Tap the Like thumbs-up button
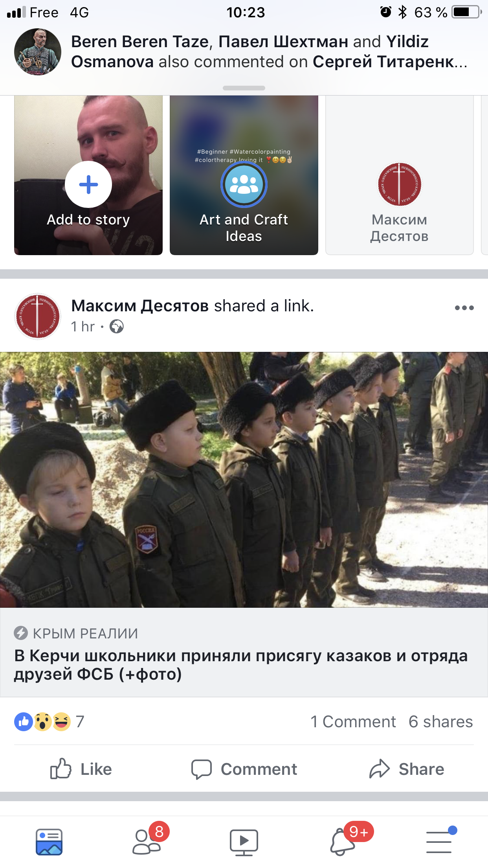This screenshot has width=488, height=868. (81, 769)
